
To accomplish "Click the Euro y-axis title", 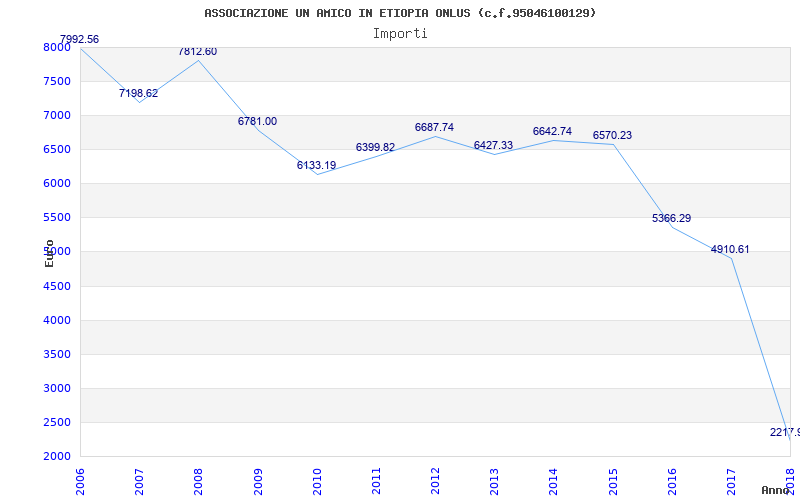I will tap(49, 254).
